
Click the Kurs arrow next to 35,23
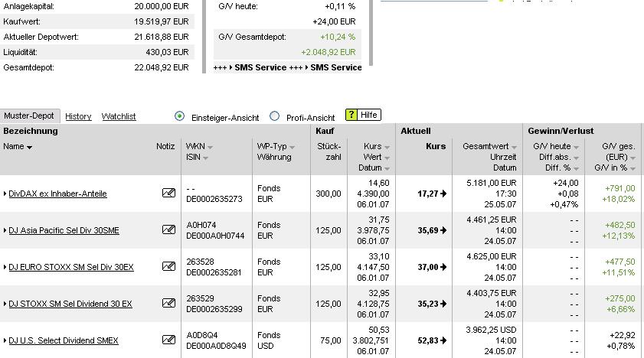[x=443, y=304]
